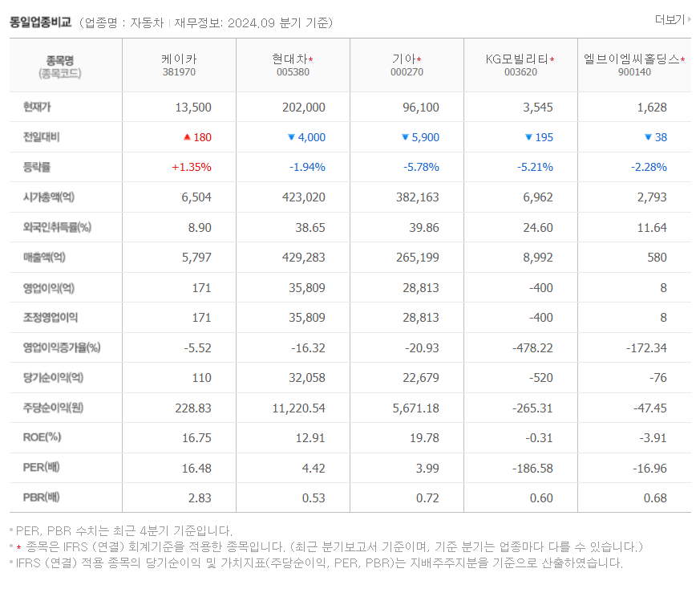Click the asterisk mark beside 현대차
700x601 pixels.
(x=309, y=58)
